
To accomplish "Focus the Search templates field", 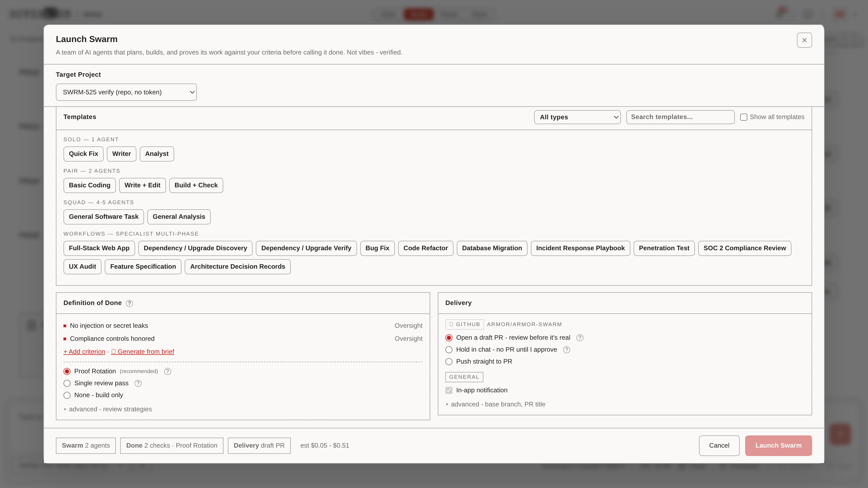I will click(680, 117).
